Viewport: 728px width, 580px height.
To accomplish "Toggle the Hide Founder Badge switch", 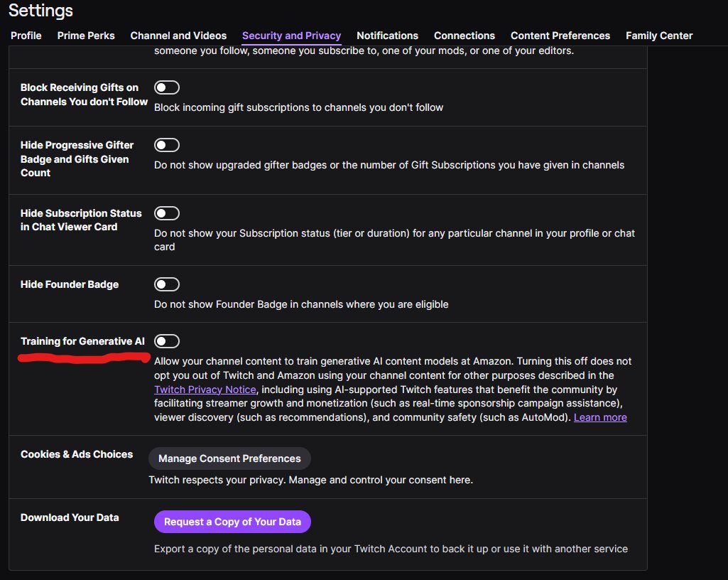I will (x=167, y=284).
